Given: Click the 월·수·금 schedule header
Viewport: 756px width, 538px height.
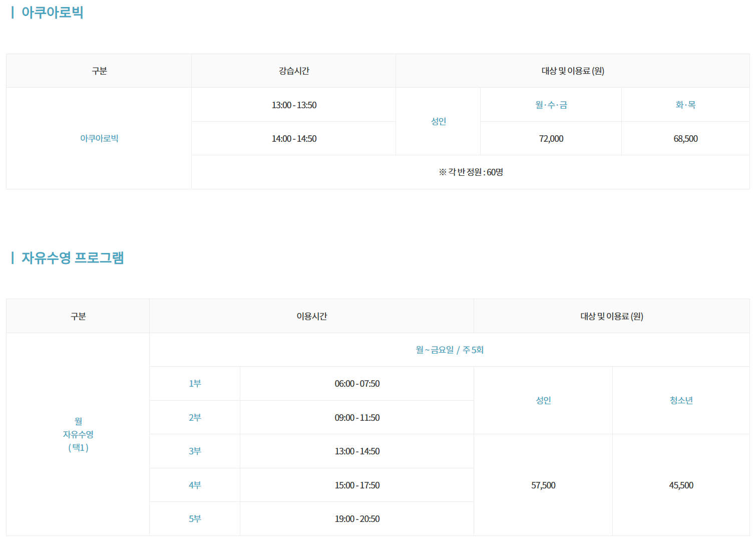Looking at the screenshot, I should point(551,105).
